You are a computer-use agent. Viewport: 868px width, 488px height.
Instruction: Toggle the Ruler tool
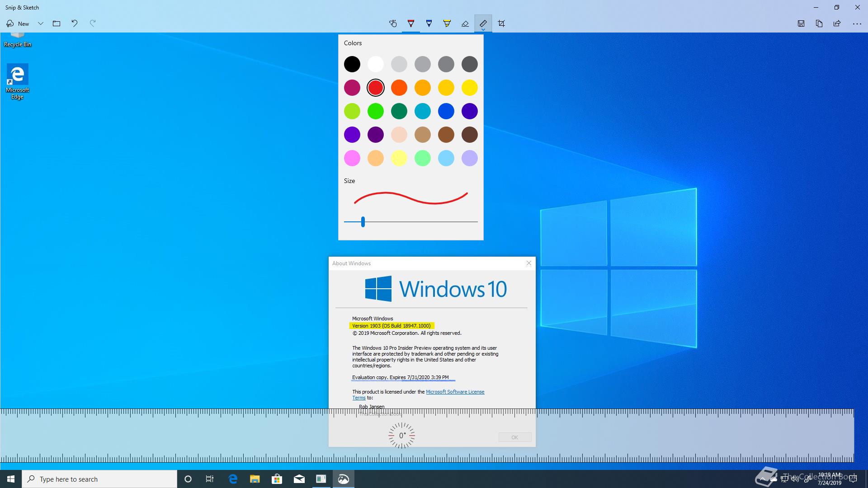(x=483, y=23)
